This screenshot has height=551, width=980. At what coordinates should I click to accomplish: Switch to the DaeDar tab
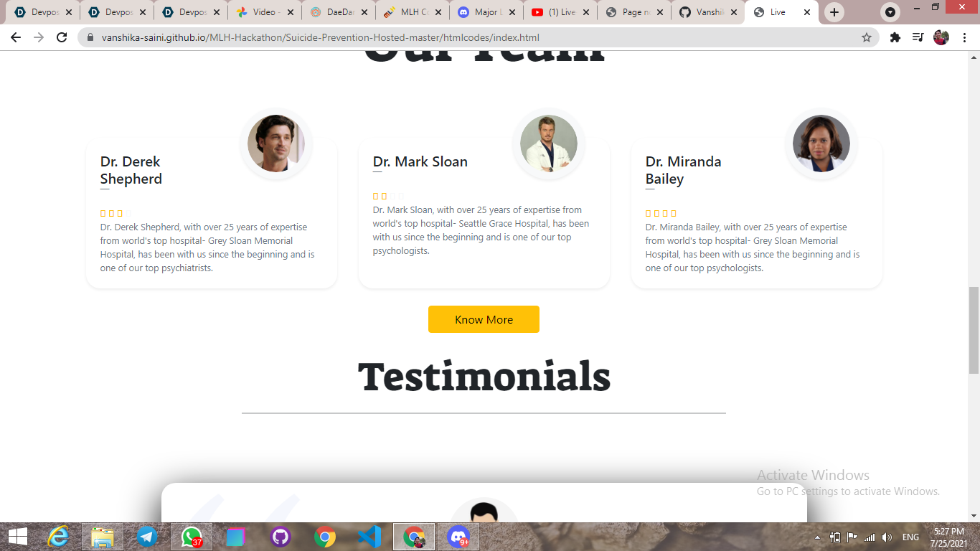tap(339, 12)
